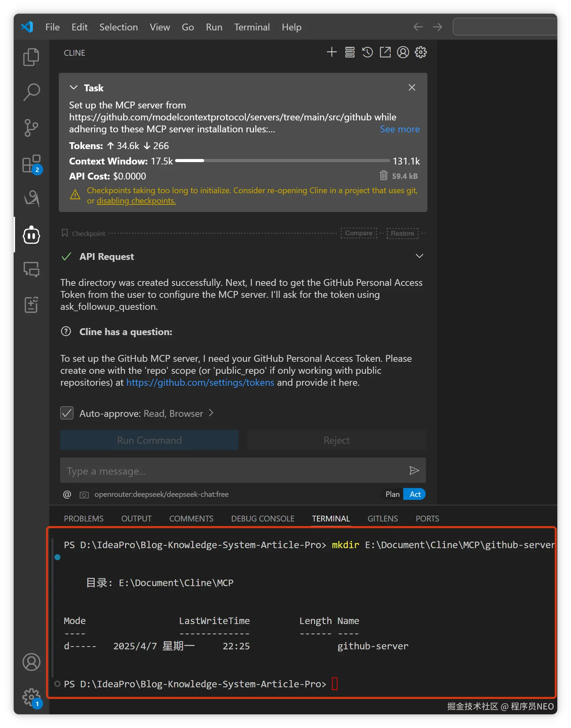The width and height of the screenshot is (571, 728).
Task: Select the Cline robot icon in activity bar
Action: point(31,235)
